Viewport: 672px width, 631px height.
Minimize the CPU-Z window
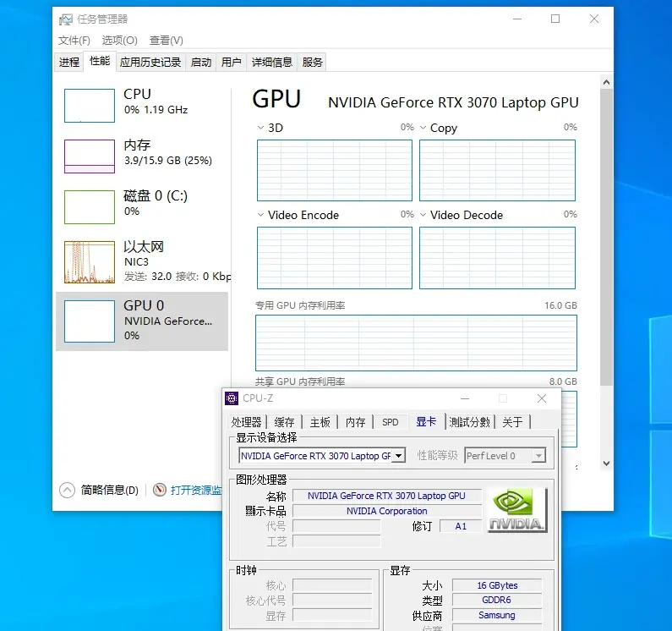(x=465, y=398)
